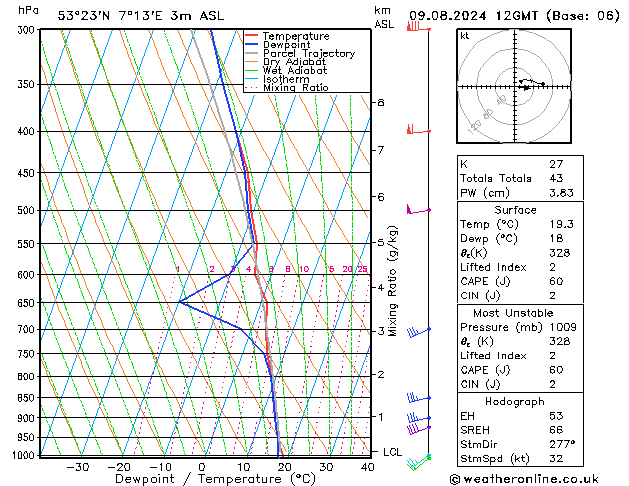Click the Wet Adiabat legend entry
This screenshot has height=486, width=629.
pyautogui.click(x=286, y=70)
